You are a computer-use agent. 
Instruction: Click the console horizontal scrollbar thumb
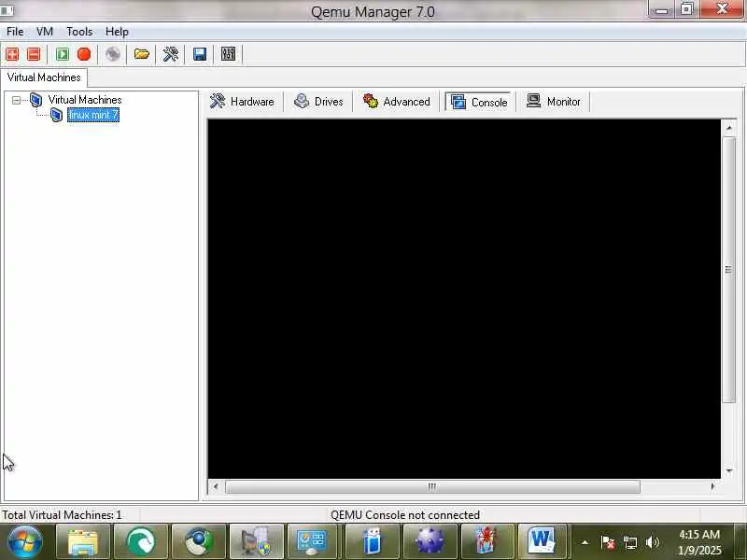tap(432, 486)
